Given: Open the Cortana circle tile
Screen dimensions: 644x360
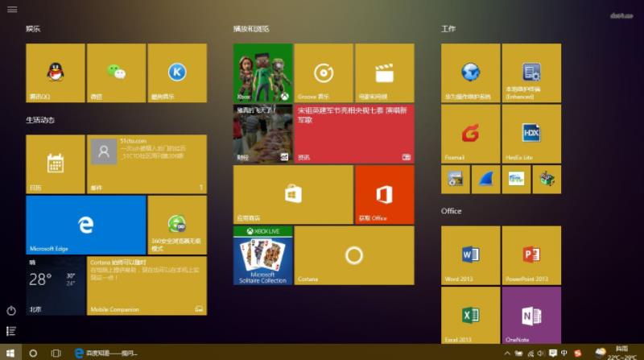Looking at the screenshot, I should [x=354, y=255].
